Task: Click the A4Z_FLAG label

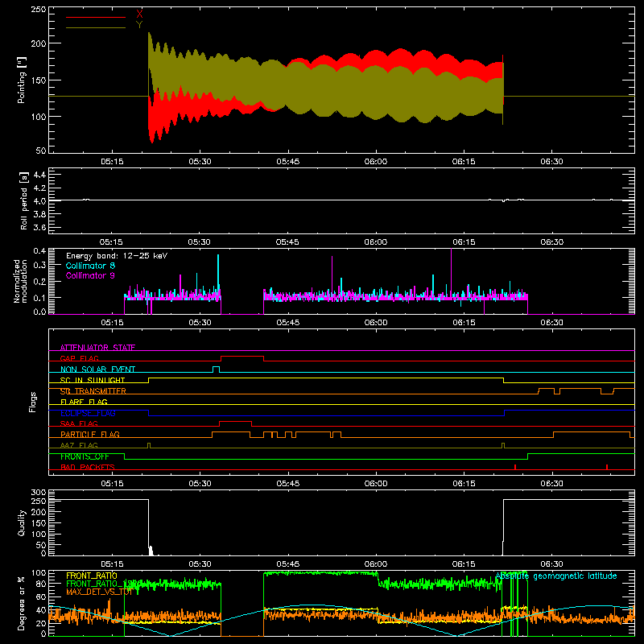Action: click(79, 445)
